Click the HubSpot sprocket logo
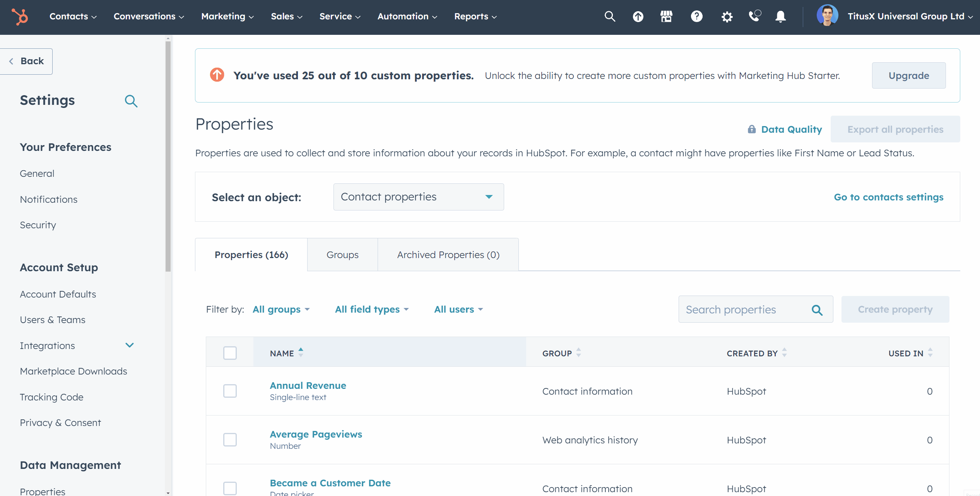This screenshot has height=496, width=980. click(19, 17)
